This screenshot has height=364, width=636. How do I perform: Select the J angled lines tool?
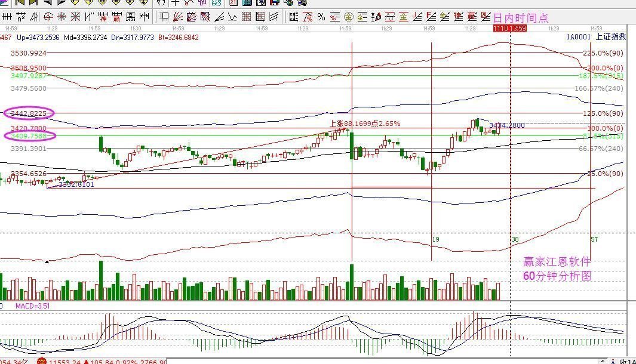coord(417,17)
